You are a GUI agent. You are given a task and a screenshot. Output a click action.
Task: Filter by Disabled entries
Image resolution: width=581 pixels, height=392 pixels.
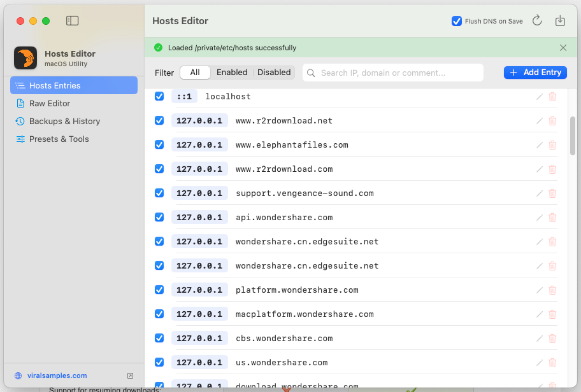274,73
